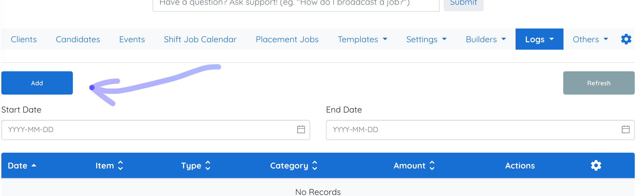
Task: Open the navigation bar gear settings icon
Action: (626, 39)
